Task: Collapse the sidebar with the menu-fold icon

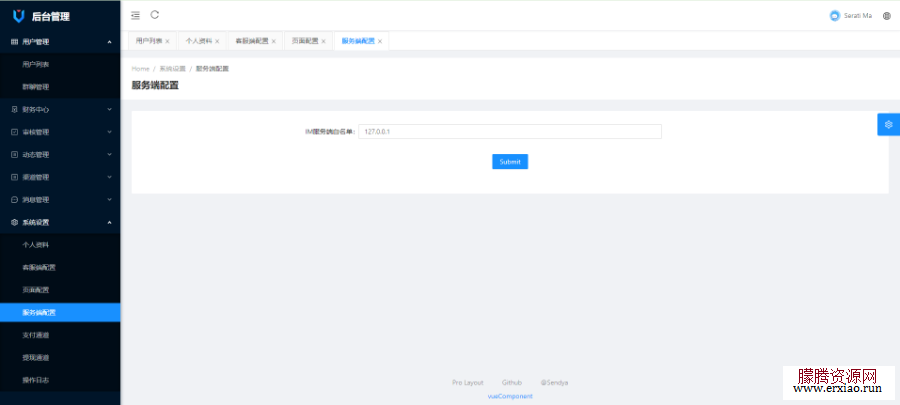Action: (x=135, y=15)
